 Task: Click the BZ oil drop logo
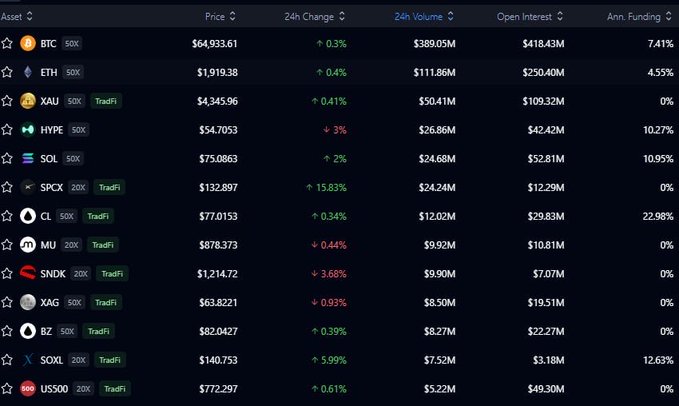(28, 331)
